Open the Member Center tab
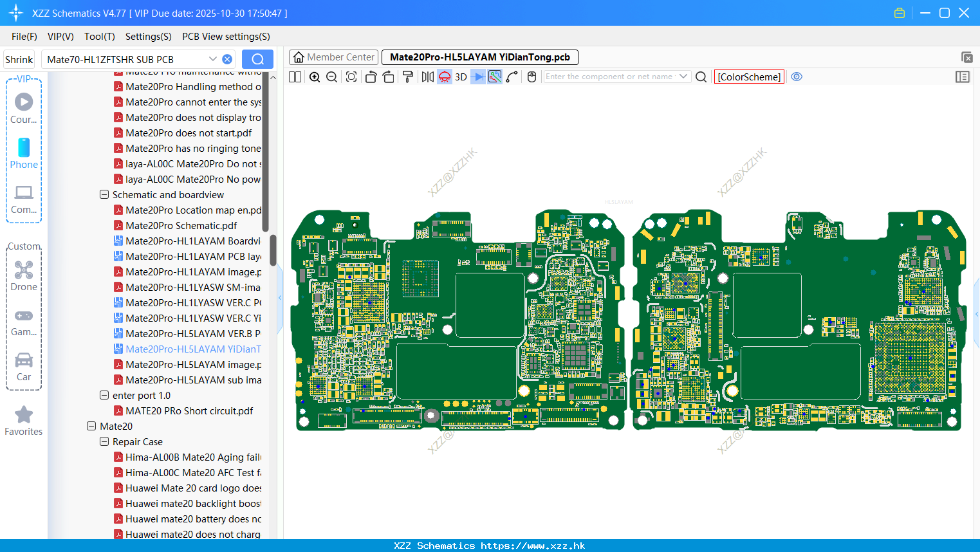Image resolution: width=980 pixels, height=552 pixels. (x=333, y=57)
